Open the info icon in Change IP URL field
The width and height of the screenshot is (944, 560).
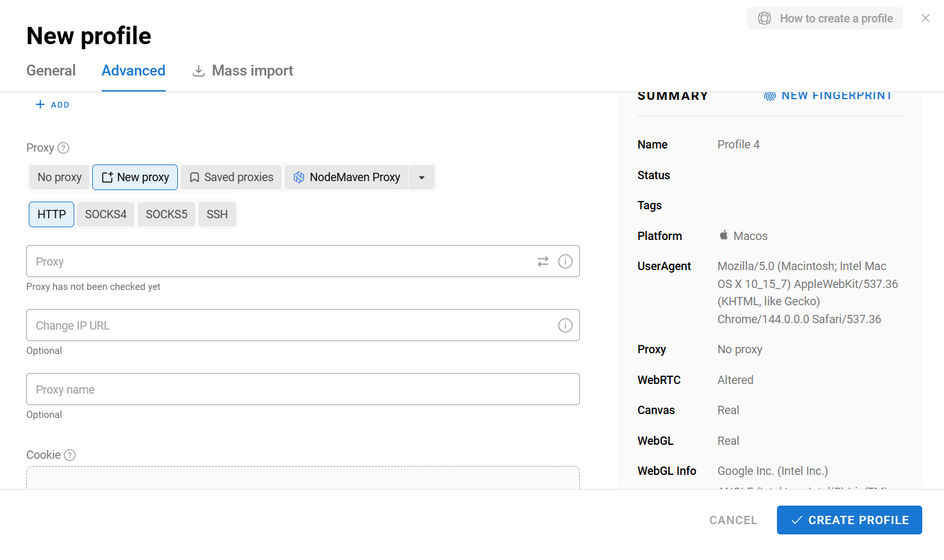[x=565, y=325]
